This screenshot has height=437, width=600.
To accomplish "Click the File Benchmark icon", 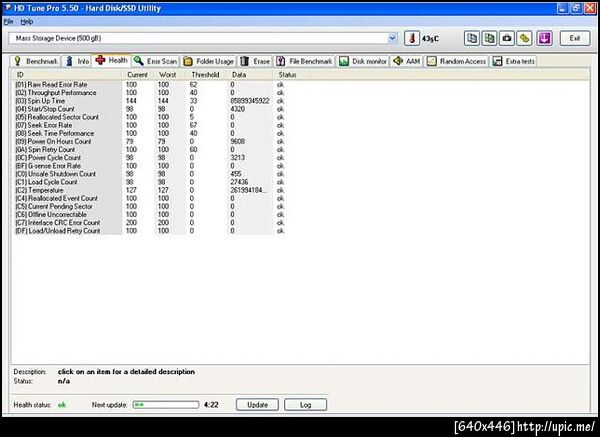I will click(280, 61).
